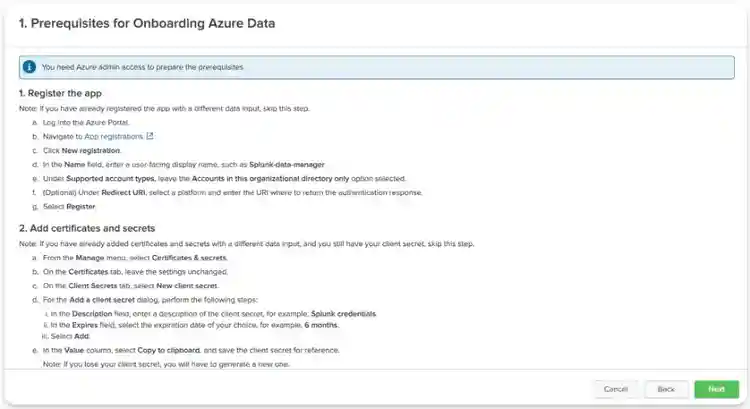The width and height of the screenshot is (750, 409).
Task: Click the Prerequisites for Onboarding Azure Data title
Action: (x=147, y=23)
